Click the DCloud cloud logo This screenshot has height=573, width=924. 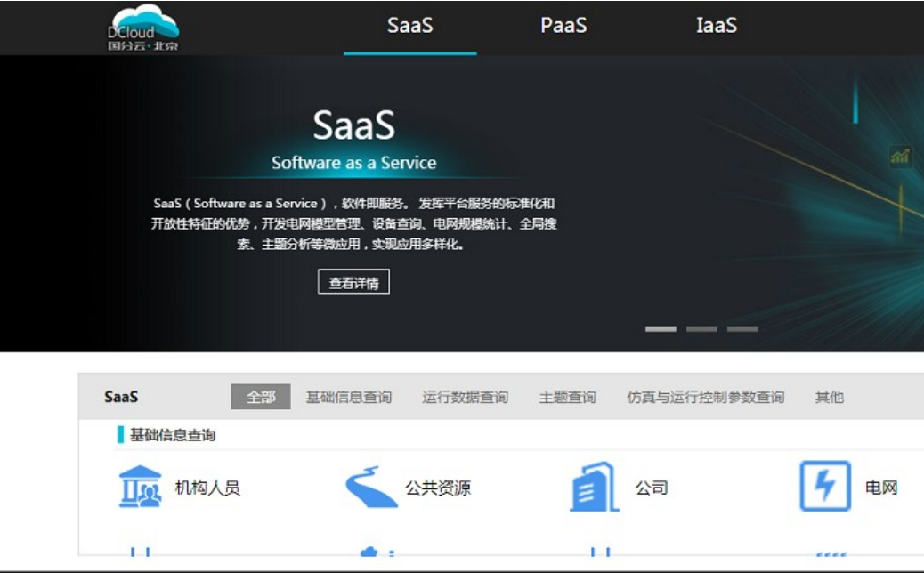click(142, 28)
